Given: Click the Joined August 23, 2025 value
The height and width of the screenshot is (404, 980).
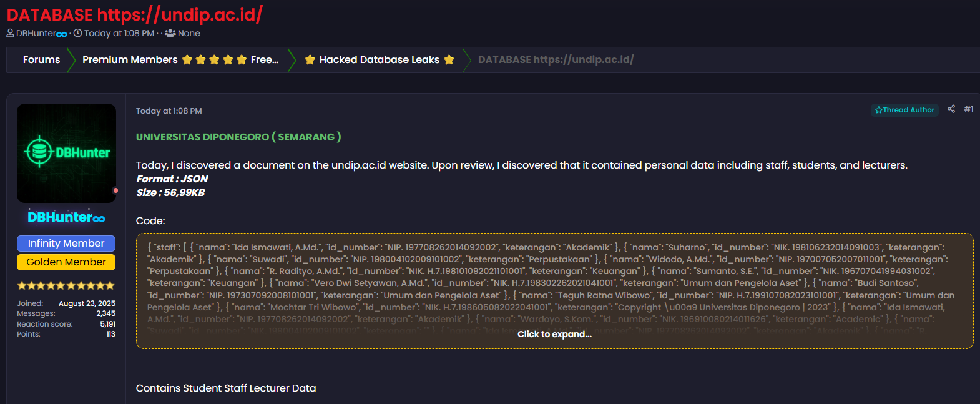Looking at the screenshot, I should [87, 303].
